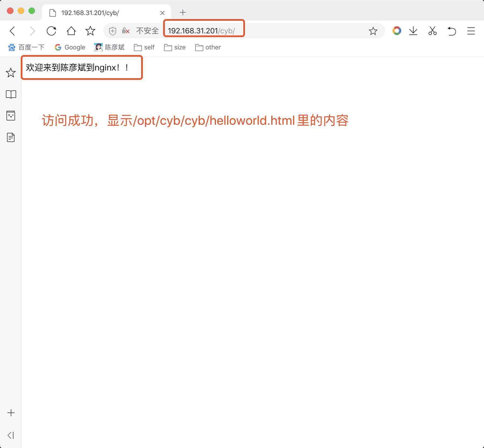
Task: Click the undo closed tab arrow
Action: point(452,31)
